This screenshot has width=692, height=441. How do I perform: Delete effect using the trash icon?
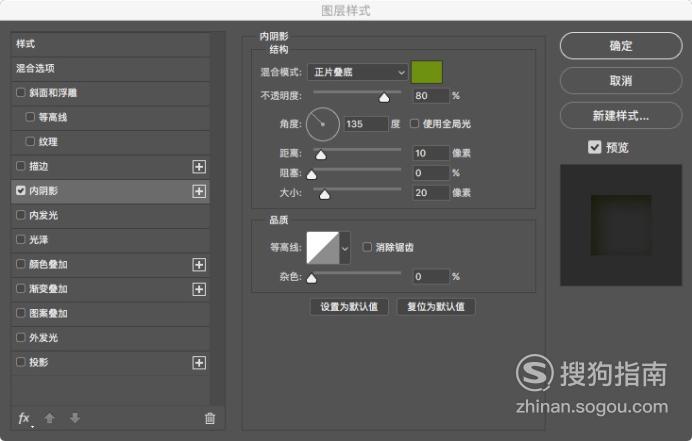point(210,418)
